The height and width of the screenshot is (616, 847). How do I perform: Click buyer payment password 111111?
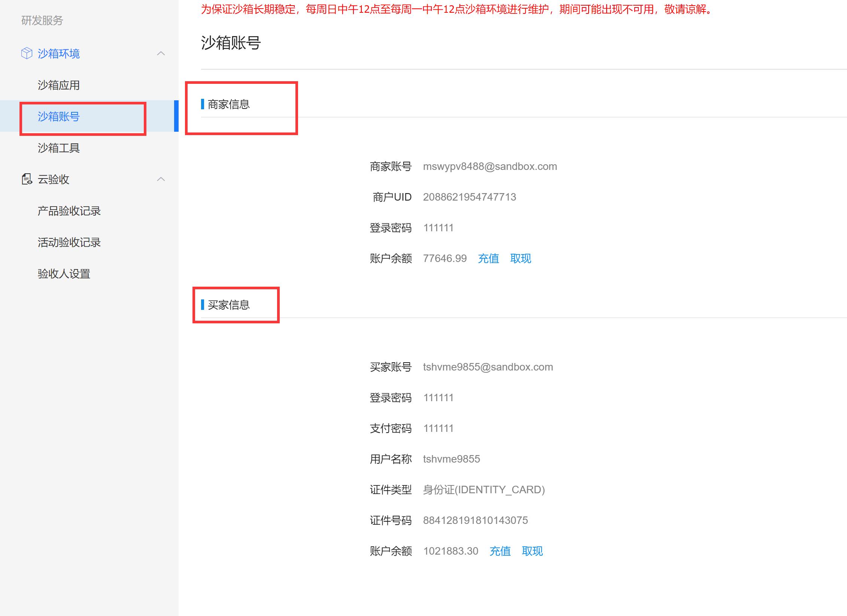(x=438, y=429)
